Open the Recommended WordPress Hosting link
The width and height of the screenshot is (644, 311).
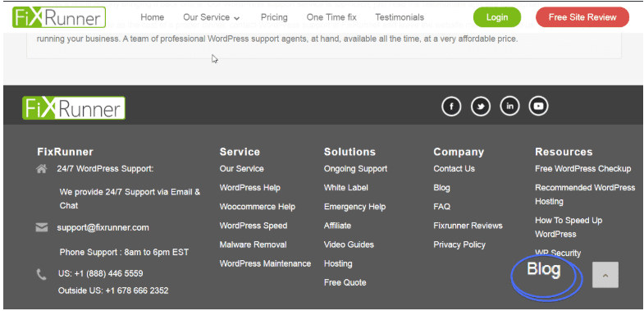(585, 194)
